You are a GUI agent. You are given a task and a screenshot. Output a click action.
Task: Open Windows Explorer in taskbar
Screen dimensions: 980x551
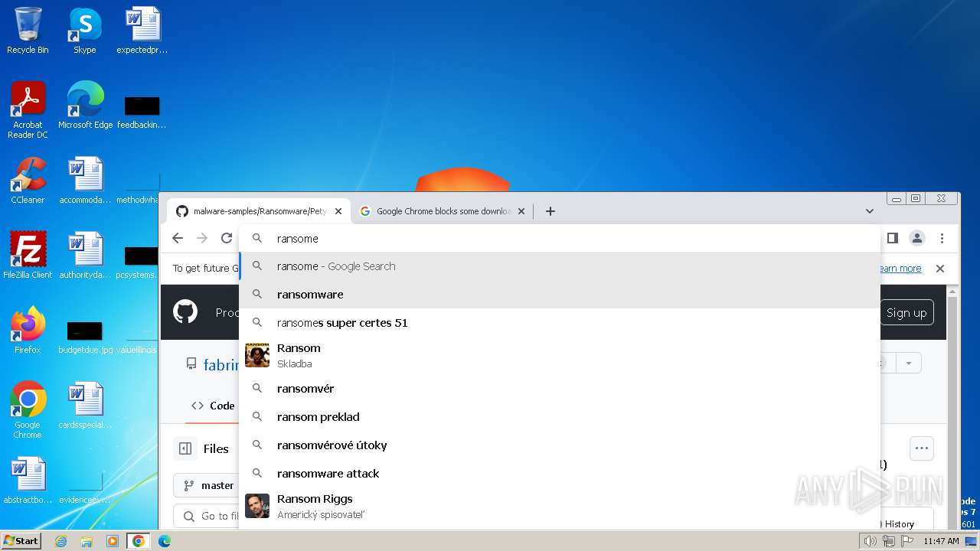[87, 541]
